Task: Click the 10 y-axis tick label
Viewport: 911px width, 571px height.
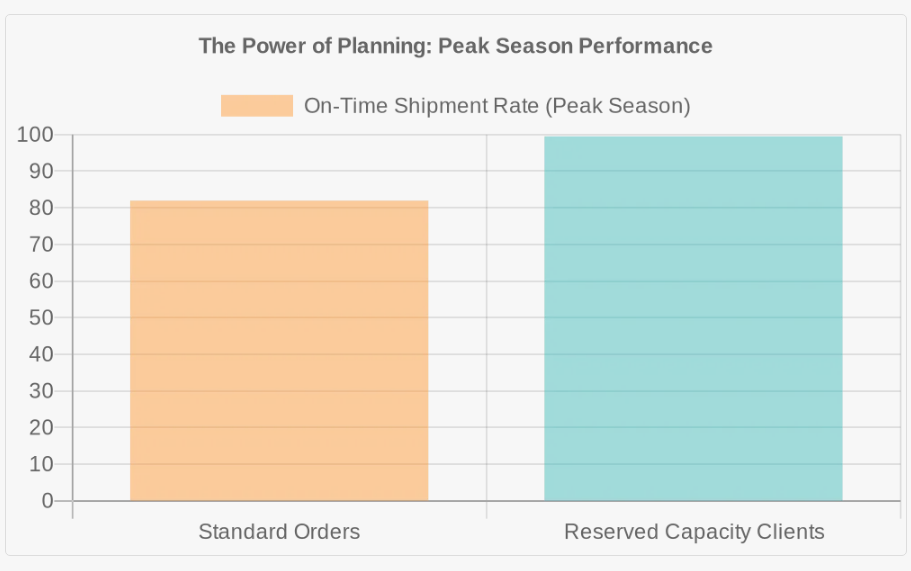Action: coord(41,464)
